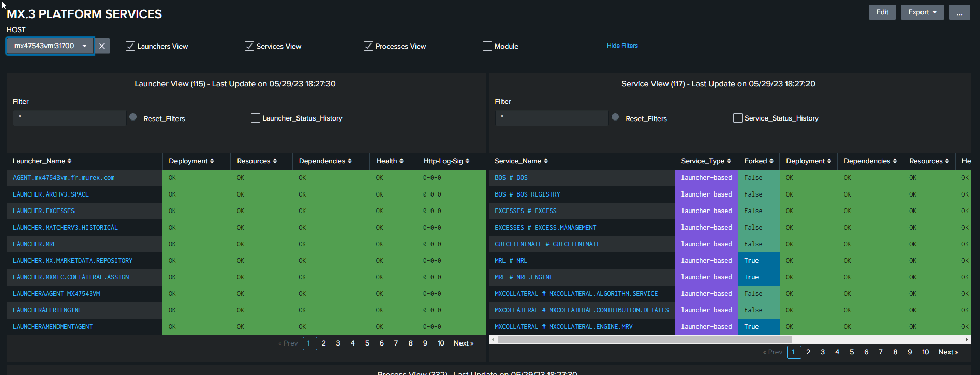Click Next » in Launcher View pagination

464,343
